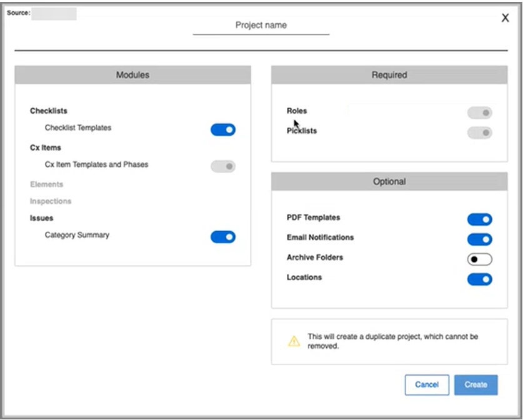The image size is (523, 420).
Task: Click the Create button
Action: tap(476, 385)
